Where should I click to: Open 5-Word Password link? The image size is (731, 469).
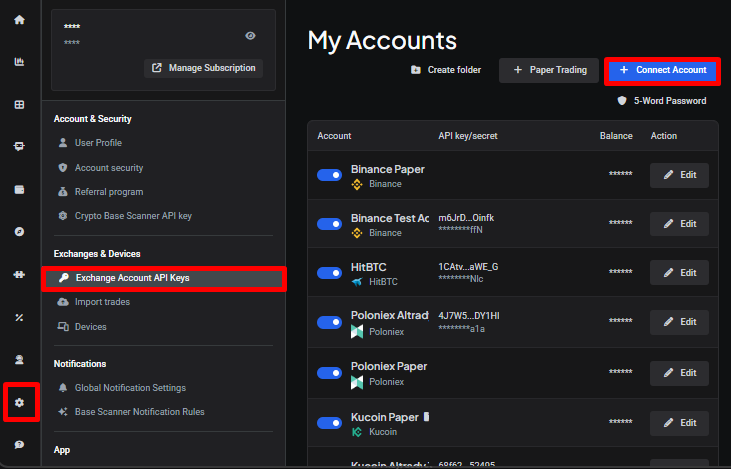pyautogui.click(x=662, y=101)
